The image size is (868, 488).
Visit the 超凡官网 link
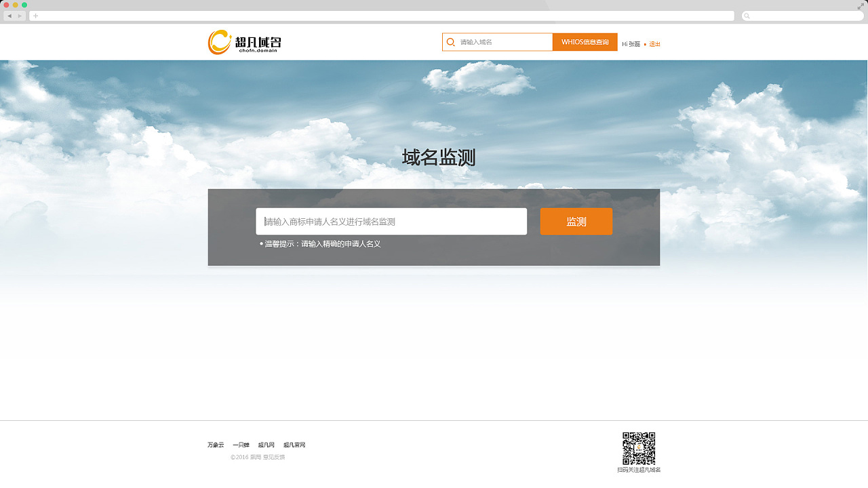(294, 445)
